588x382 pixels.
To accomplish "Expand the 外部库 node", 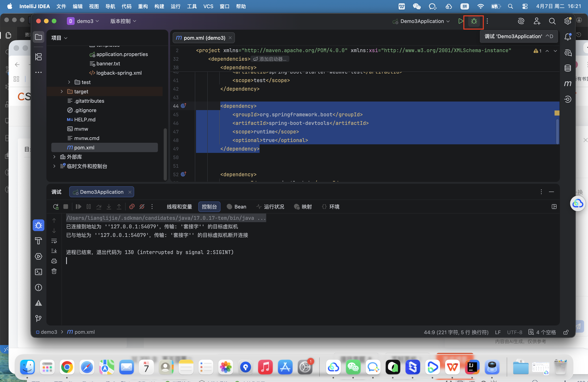I will click(x=54, y=157).
